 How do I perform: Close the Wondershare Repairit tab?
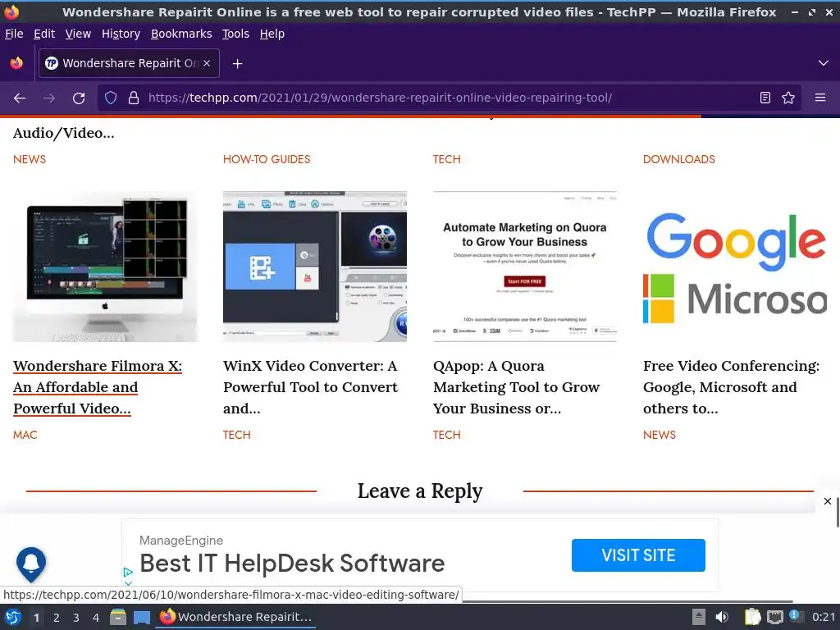point(207,63)
